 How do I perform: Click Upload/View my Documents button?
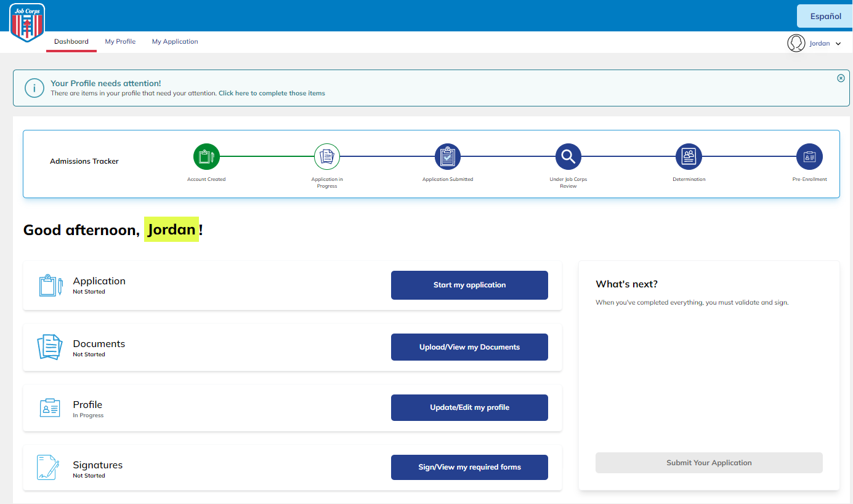pyautogui.click(x=469, y=347)
